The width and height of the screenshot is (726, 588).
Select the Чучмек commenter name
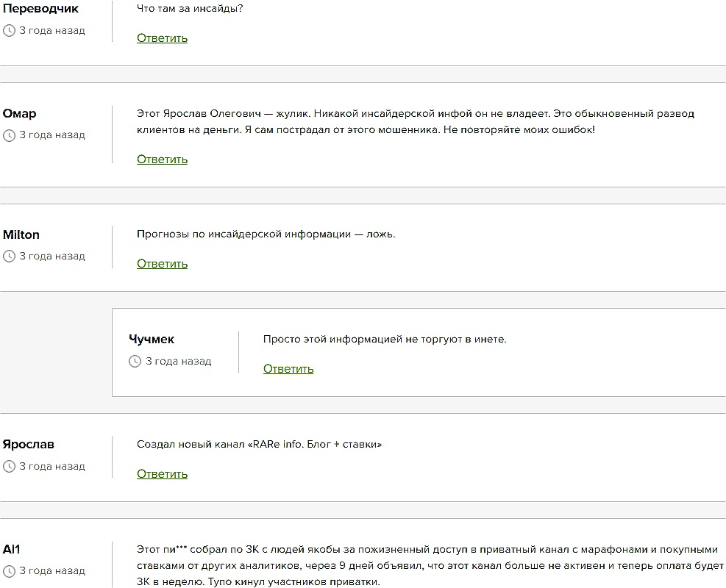point(152,340)
